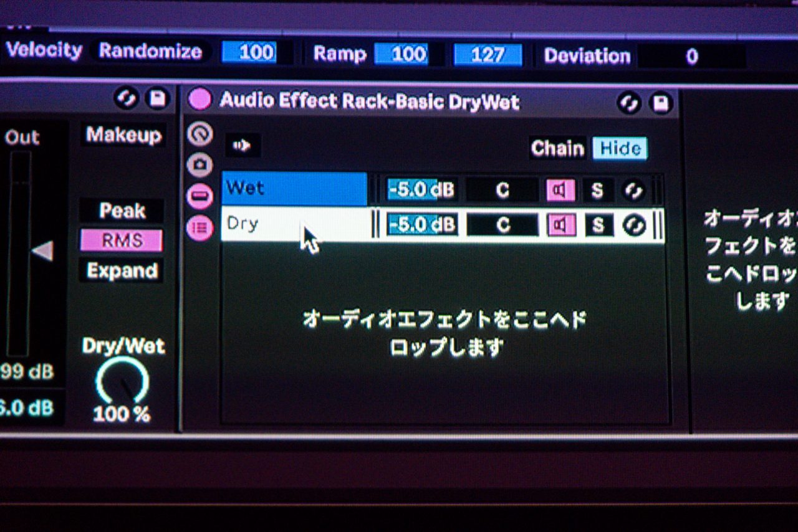The image size is (798, 532).
Task: Click the hot-swap icon on the Dry chain
Action: point(633,225)
